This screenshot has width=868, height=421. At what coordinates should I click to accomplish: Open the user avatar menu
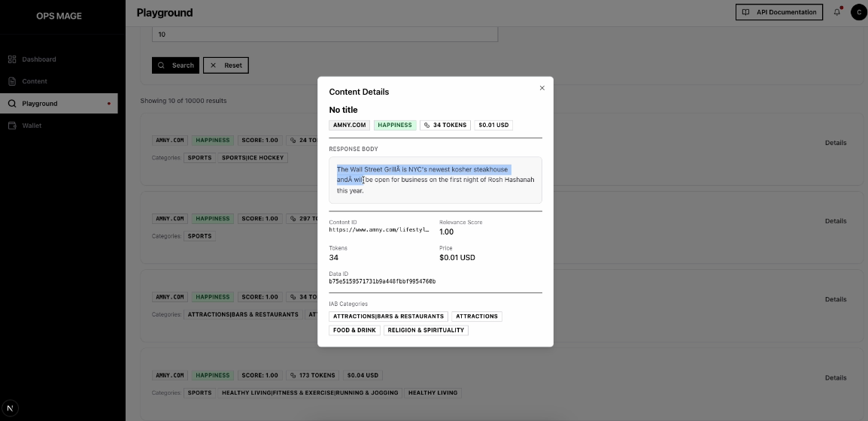point(858,12)
